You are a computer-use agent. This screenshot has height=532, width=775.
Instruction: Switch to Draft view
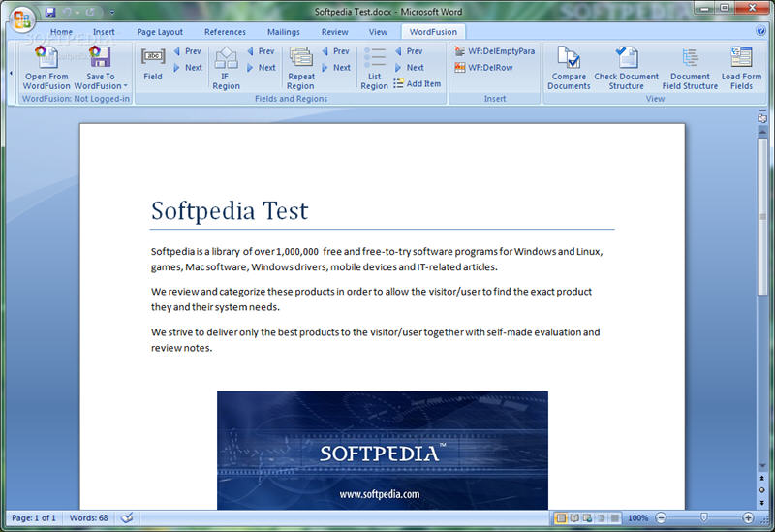point(614,518)
